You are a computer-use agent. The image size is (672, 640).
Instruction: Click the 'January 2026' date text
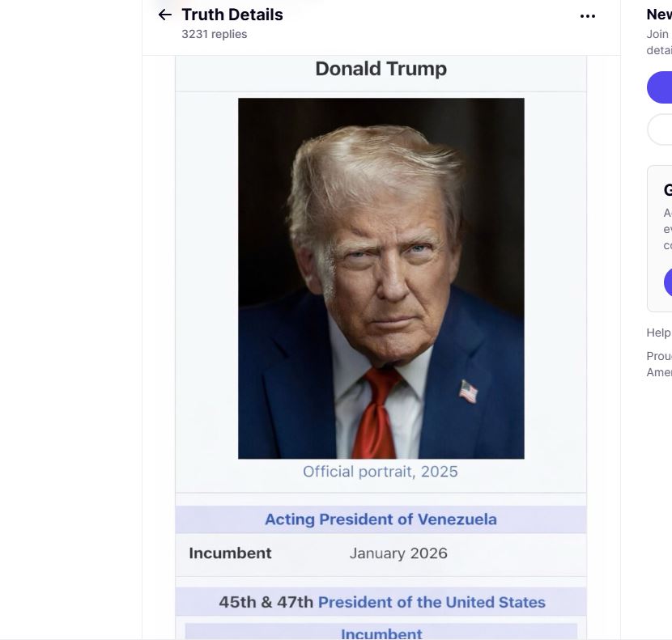(398, 553)
